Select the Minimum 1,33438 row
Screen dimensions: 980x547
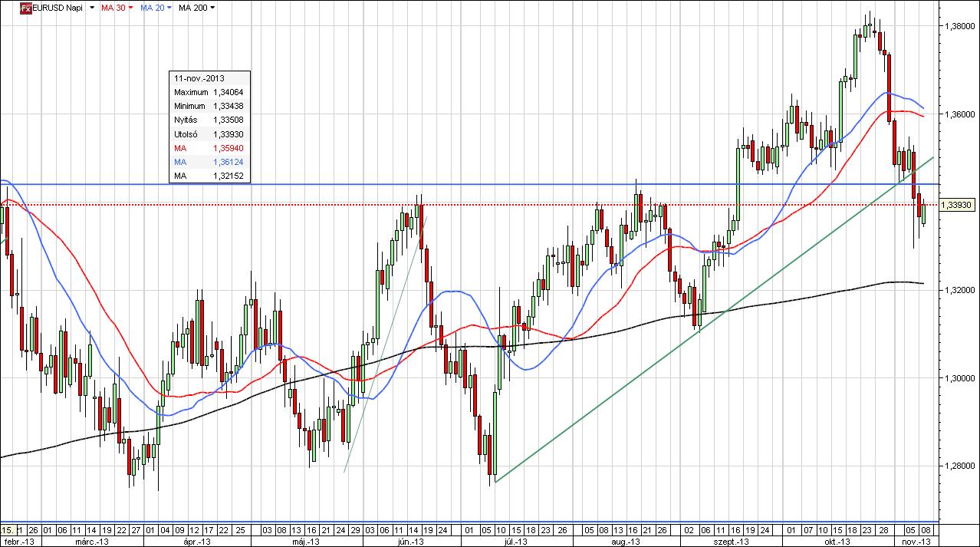click(x=209, y=106)
